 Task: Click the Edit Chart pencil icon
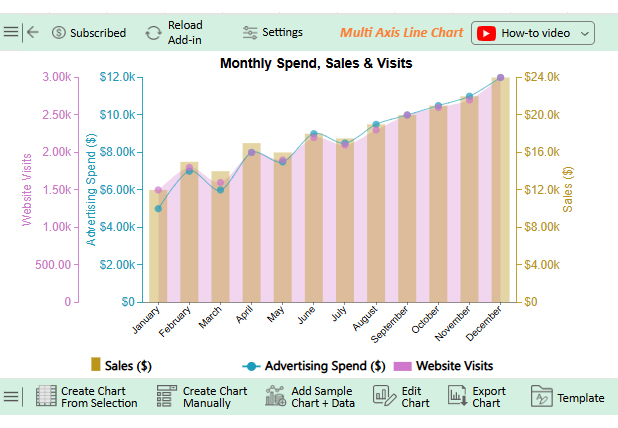pyautogui.click(x=385, y=396)
